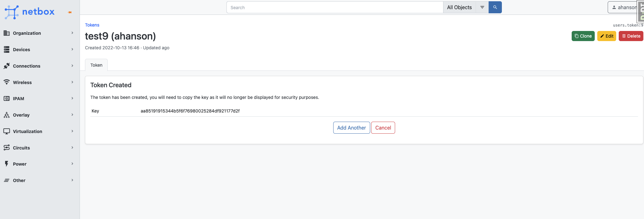Click the yellow Edit button

click(607, 36)
